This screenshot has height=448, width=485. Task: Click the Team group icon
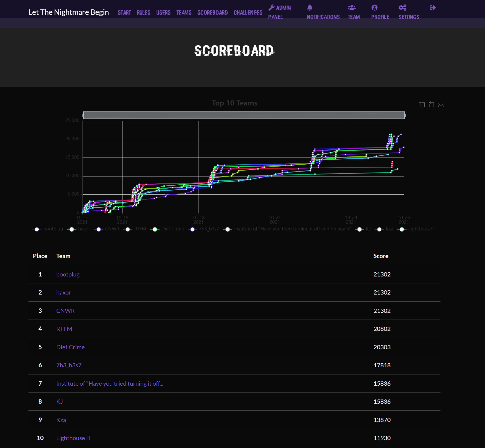[x=351, y=7]
